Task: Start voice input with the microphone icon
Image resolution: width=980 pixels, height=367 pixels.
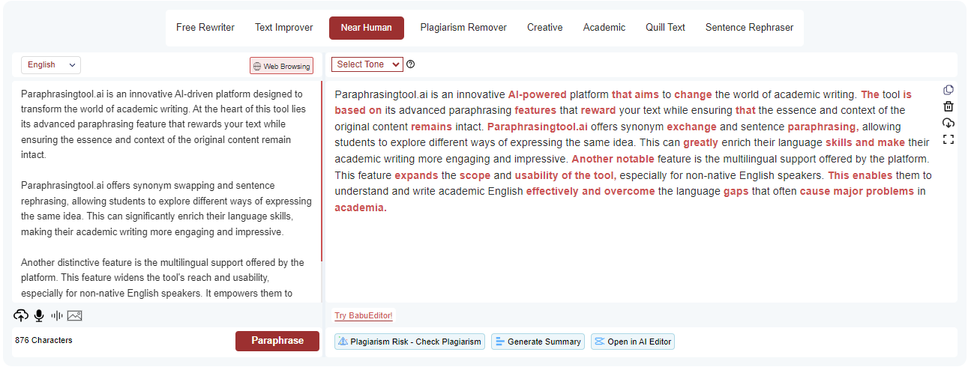Action: point(39,315)
